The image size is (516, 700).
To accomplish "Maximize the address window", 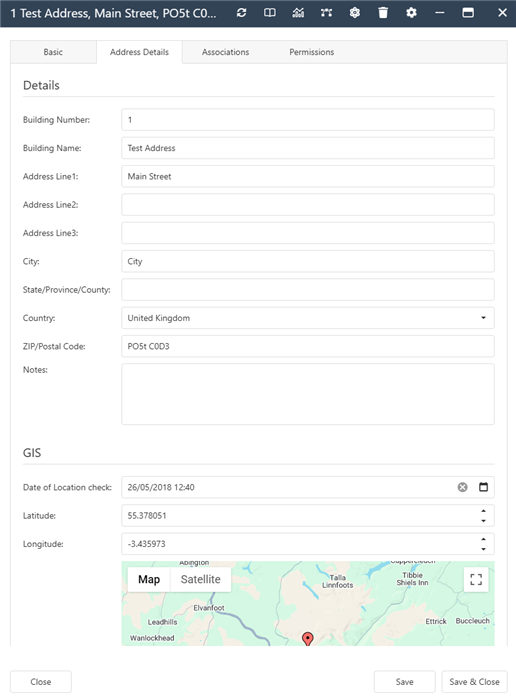I will pyautogui.click(x=468, y=13).
